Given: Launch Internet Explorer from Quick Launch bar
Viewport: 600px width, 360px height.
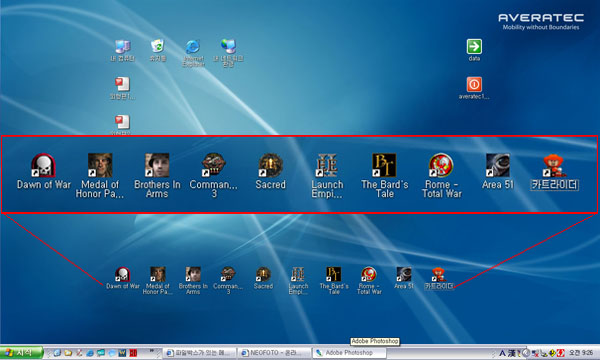Looking at the screenshot, I should [90, 353].
